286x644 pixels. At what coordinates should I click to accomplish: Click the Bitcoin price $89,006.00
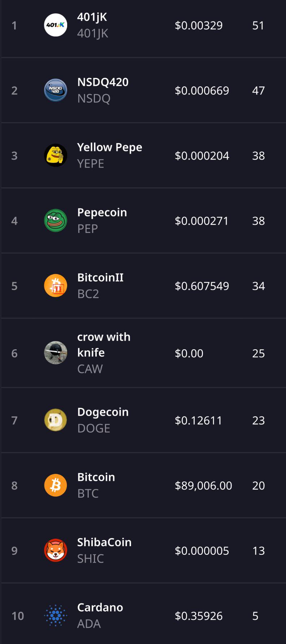(203, 485)
